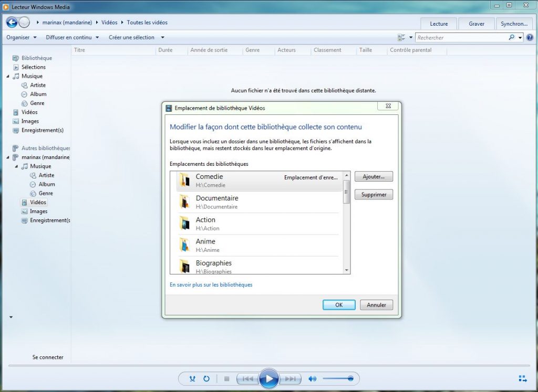Click the Autres bibliothèques icon
538x392 pixels.
[15, 149]
